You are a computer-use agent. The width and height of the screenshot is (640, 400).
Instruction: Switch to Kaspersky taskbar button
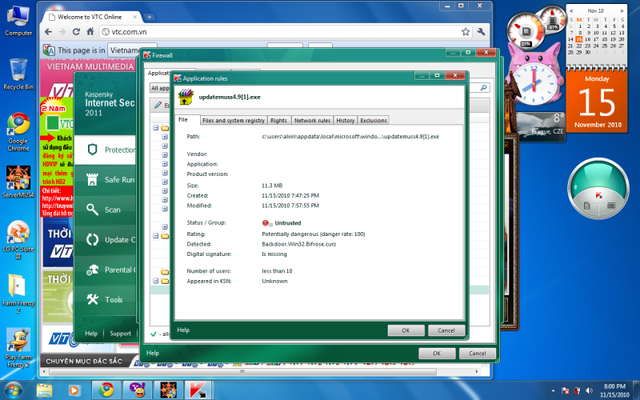198,390
